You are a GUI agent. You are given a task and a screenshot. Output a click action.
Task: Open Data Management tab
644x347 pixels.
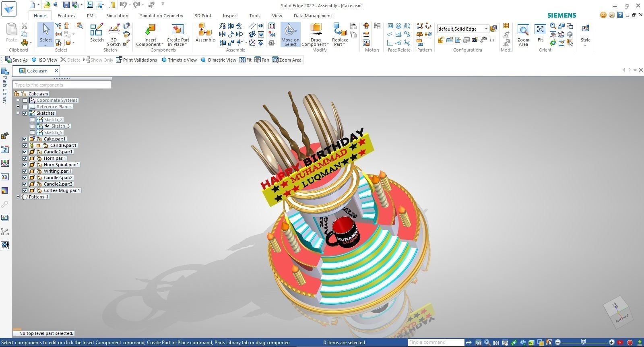pos(313,16)
